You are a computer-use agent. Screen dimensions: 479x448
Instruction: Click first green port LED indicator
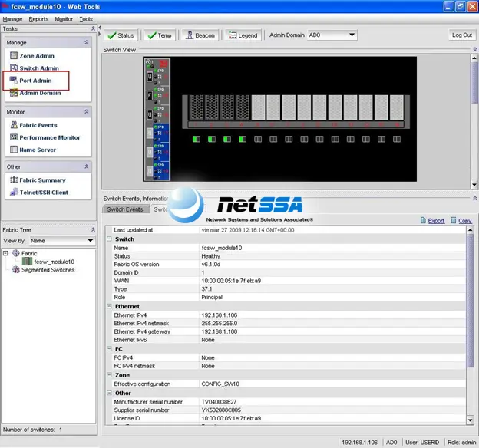pos(197,140)
